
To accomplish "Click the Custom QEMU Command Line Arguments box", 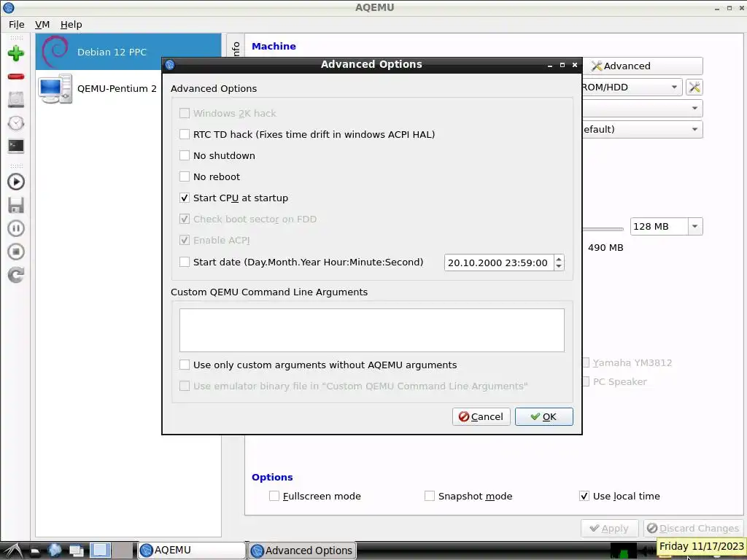I will click(371, 330).
